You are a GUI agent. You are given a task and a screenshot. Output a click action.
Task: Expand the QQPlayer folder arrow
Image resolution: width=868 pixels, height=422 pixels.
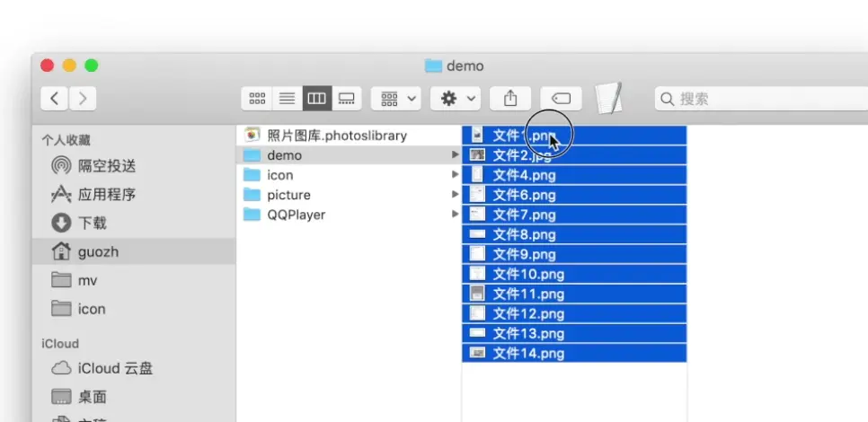pyautogui.click(x=455, y=215)
